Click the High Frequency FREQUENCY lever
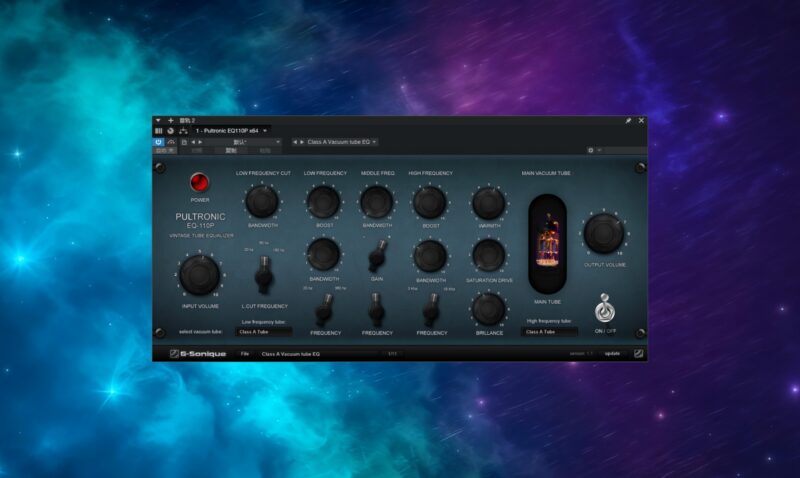Viewport: 800px width, 478px height. [x=432, y=310]
